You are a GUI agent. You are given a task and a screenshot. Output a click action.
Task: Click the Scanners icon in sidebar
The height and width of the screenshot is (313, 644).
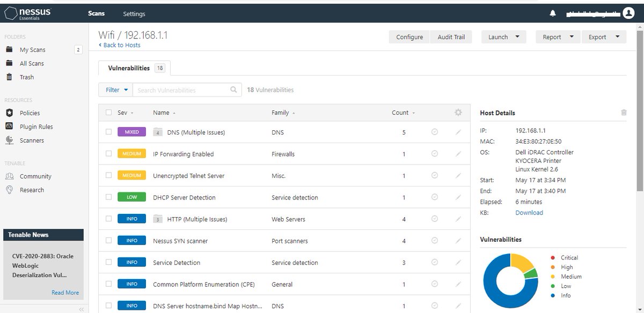9,140
